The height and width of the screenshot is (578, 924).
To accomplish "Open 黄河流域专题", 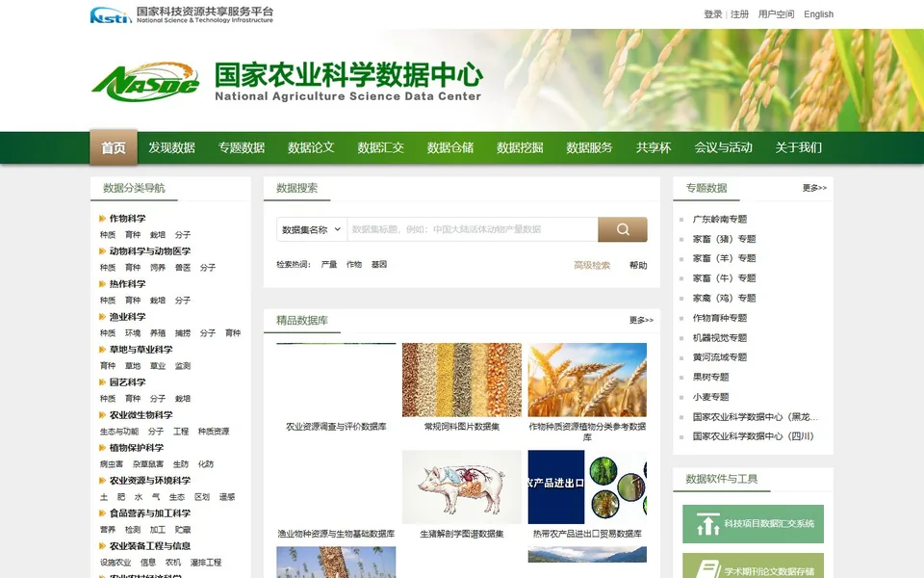I will tap(720, 357).
